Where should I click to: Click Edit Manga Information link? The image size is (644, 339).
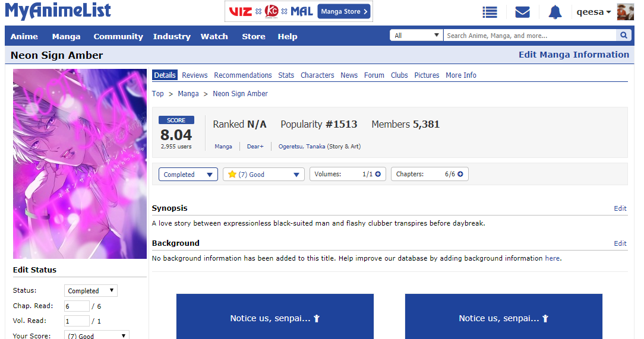pos(573,55)
